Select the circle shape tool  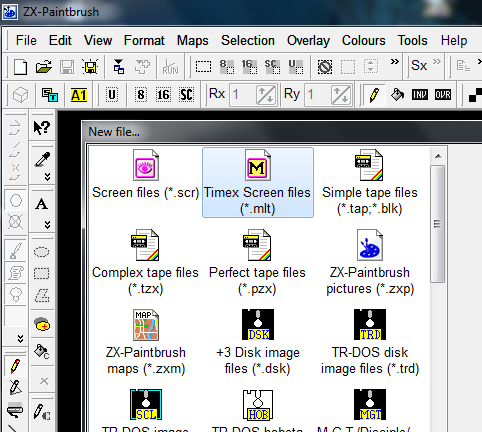[x=15, y=201]
